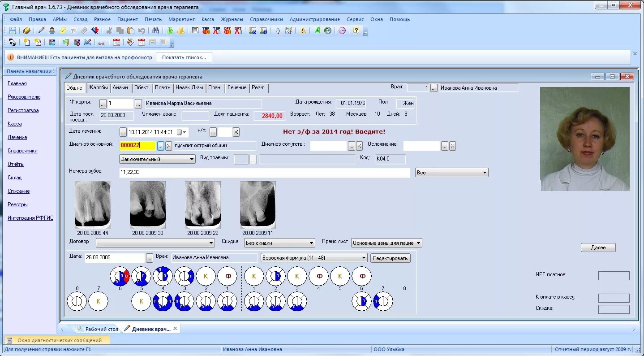Click the pen nib toolbar icon

point(278,30)
